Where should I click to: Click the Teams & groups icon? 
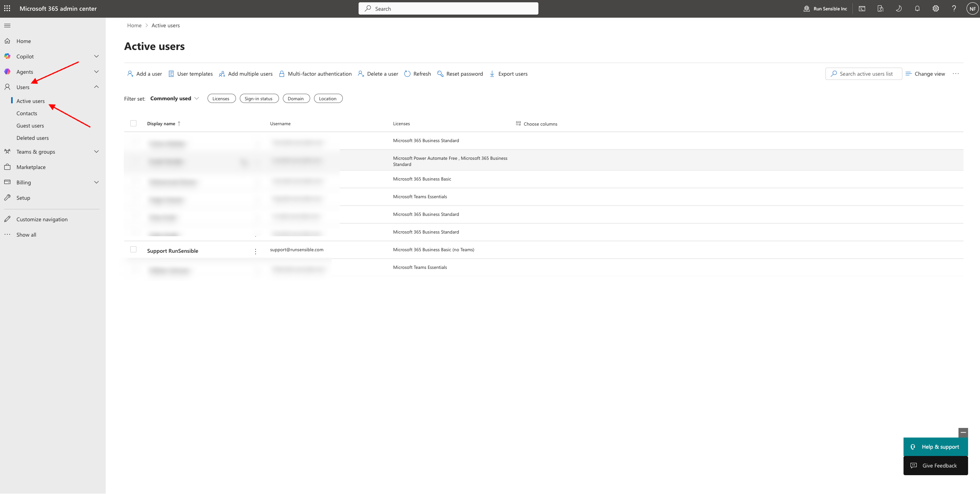[7, 151]
